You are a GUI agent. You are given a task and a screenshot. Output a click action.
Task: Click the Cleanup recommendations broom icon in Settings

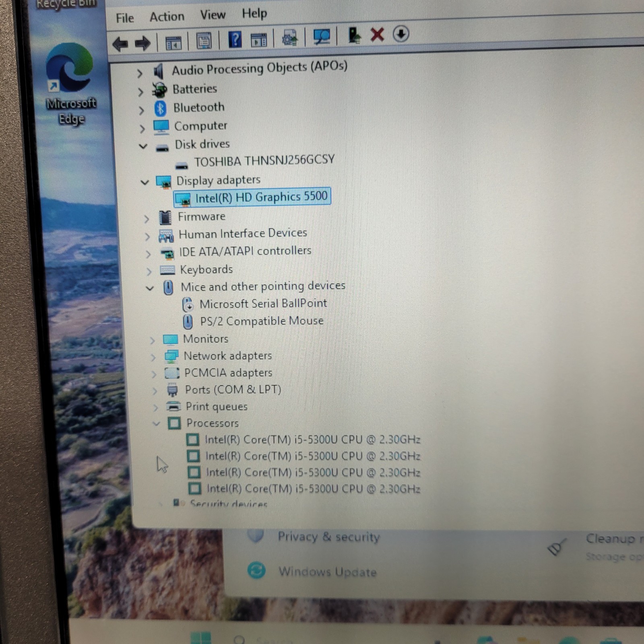557,547
